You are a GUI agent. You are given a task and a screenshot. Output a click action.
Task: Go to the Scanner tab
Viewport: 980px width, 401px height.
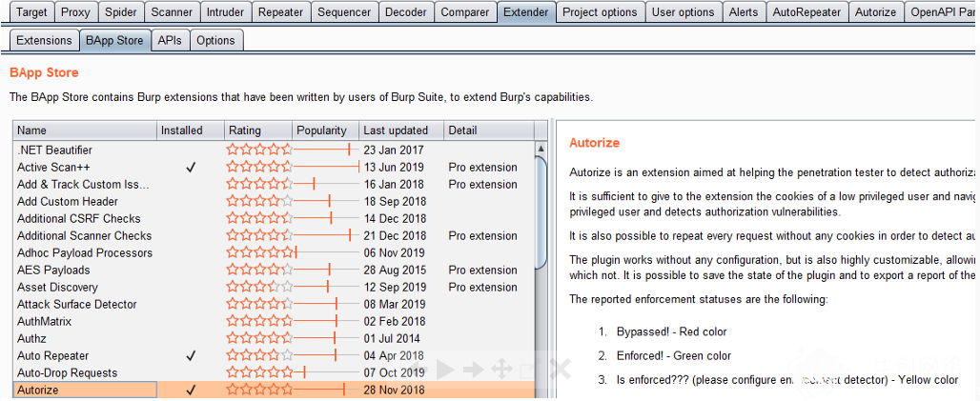click(172, 11)
